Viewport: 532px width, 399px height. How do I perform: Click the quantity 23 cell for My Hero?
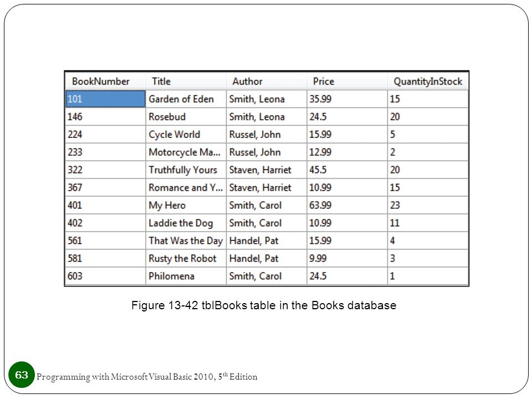coord(428,205)
